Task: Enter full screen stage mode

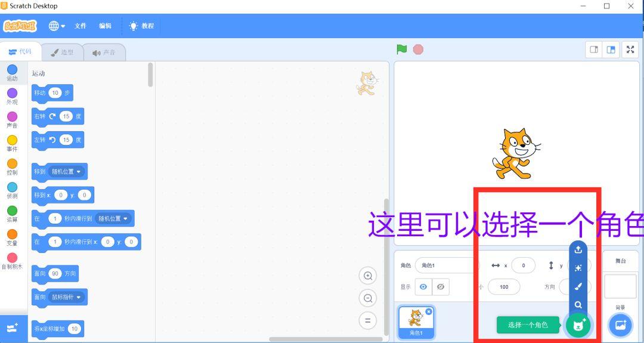Action: click(x=630, y=50)
